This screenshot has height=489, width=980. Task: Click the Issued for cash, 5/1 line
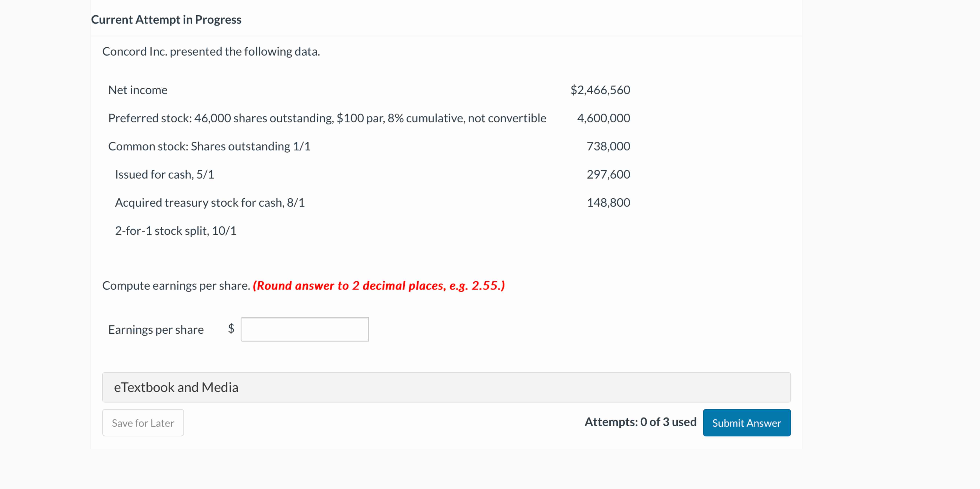(165, 175)
